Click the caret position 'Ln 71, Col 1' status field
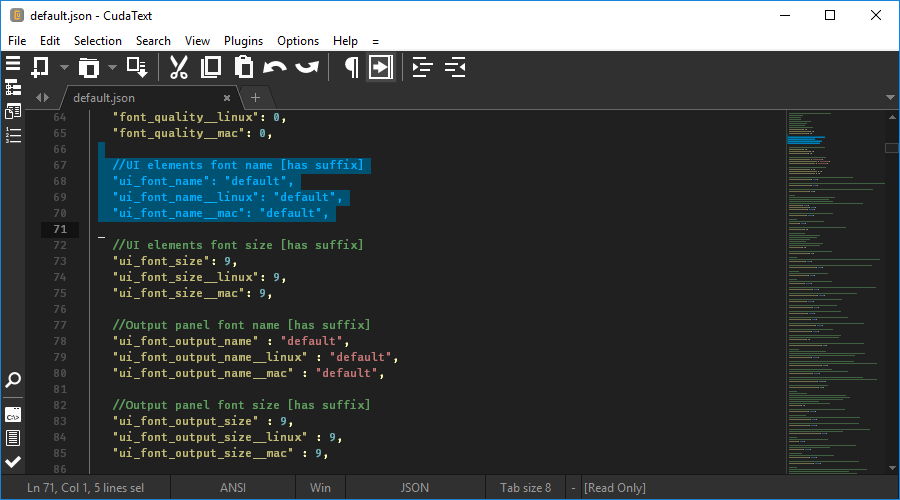Screen dimensions: 900x500 [86, 488]
